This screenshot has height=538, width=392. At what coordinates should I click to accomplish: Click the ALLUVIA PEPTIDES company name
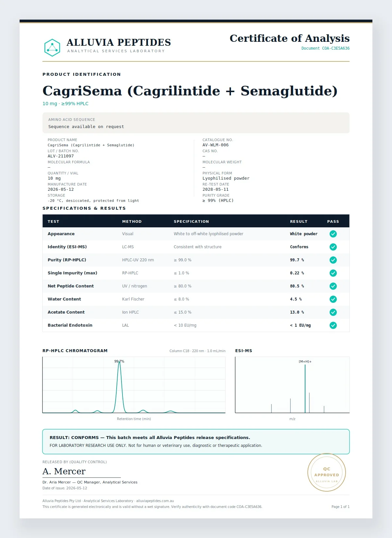(x=119, y=42)
